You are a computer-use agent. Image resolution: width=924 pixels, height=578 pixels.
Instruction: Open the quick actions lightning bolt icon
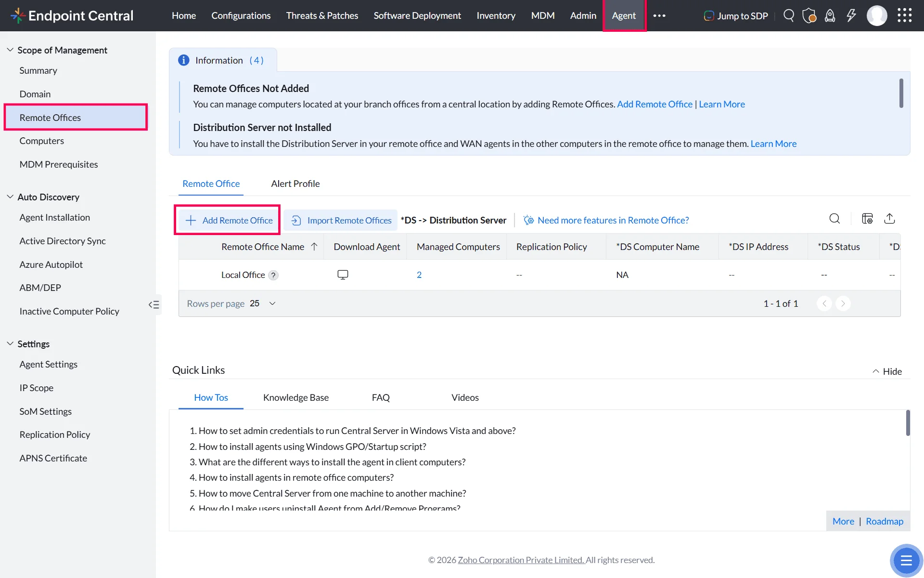tap(851, 15)
